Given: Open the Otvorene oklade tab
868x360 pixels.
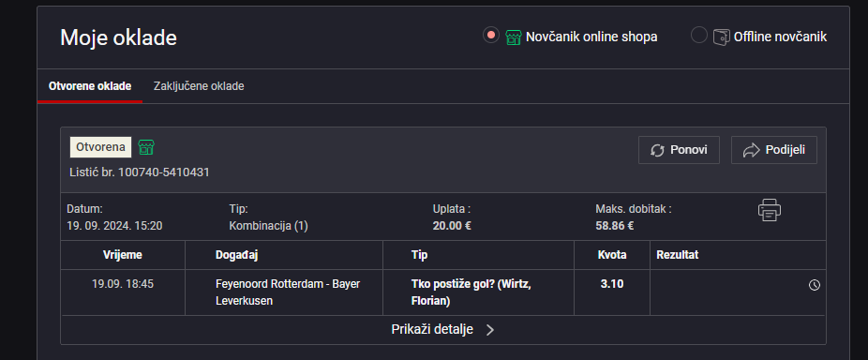Looking at the screenshot, I should pyautogui.click(x=90, y=86).
